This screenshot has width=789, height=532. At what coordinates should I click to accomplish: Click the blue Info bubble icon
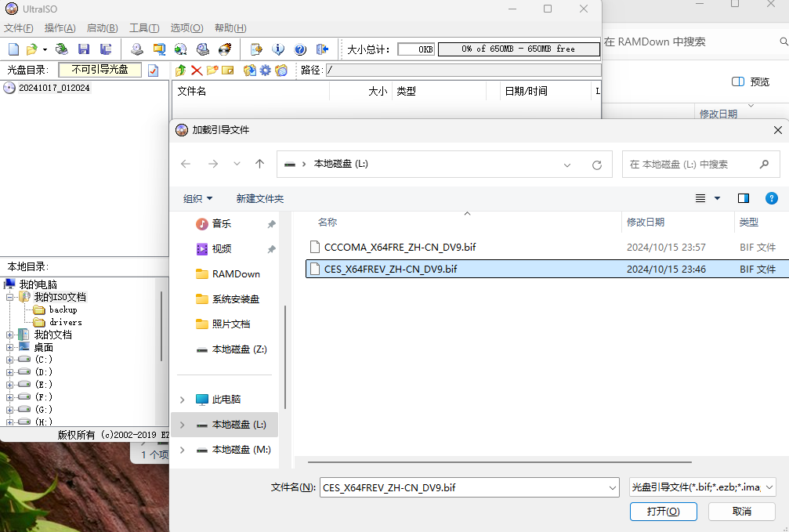278,49
